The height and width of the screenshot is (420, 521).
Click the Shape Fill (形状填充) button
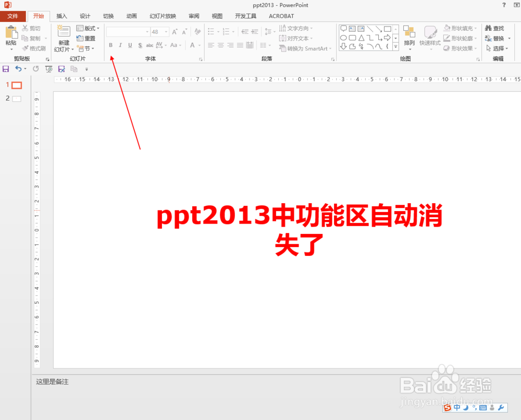[460, 28]
